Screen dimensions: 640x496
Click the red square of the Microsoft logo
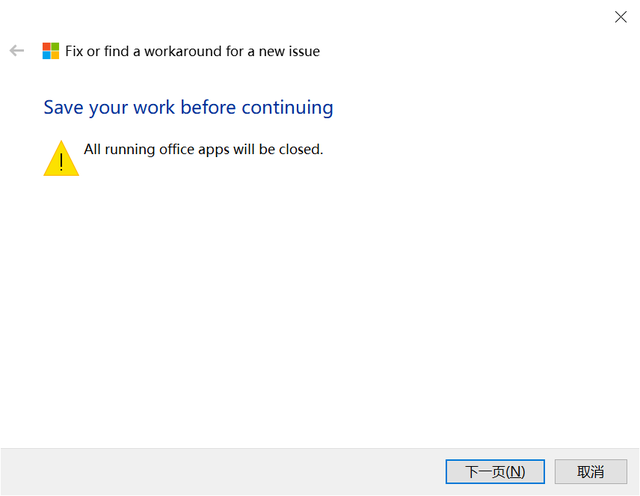point(47,47)
